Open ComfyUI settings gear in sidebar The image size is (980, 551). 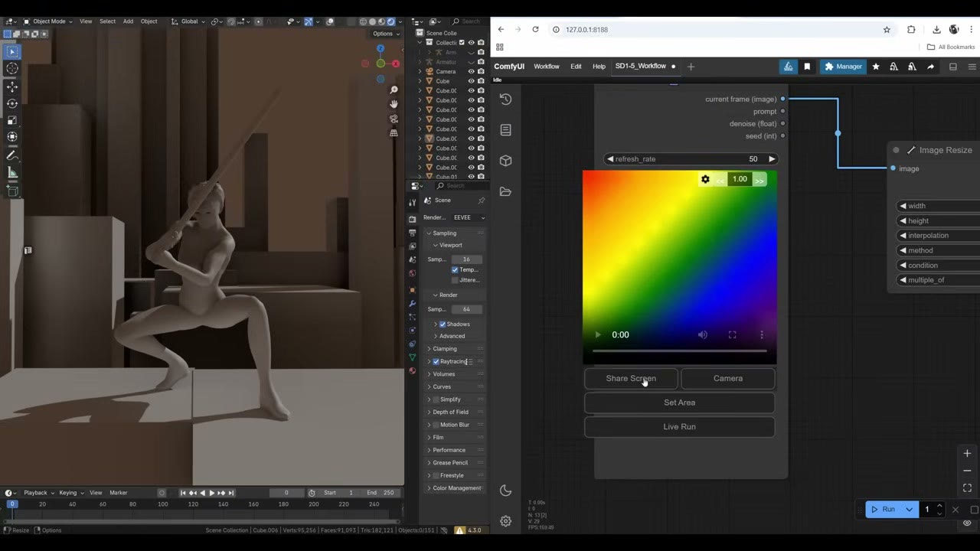(x=505, y=521)
